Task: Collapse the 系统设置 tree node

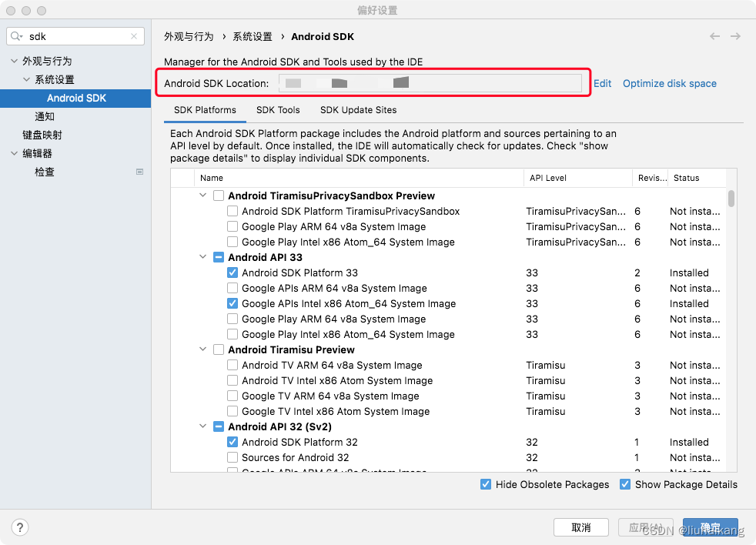Action: pos(26,79)
